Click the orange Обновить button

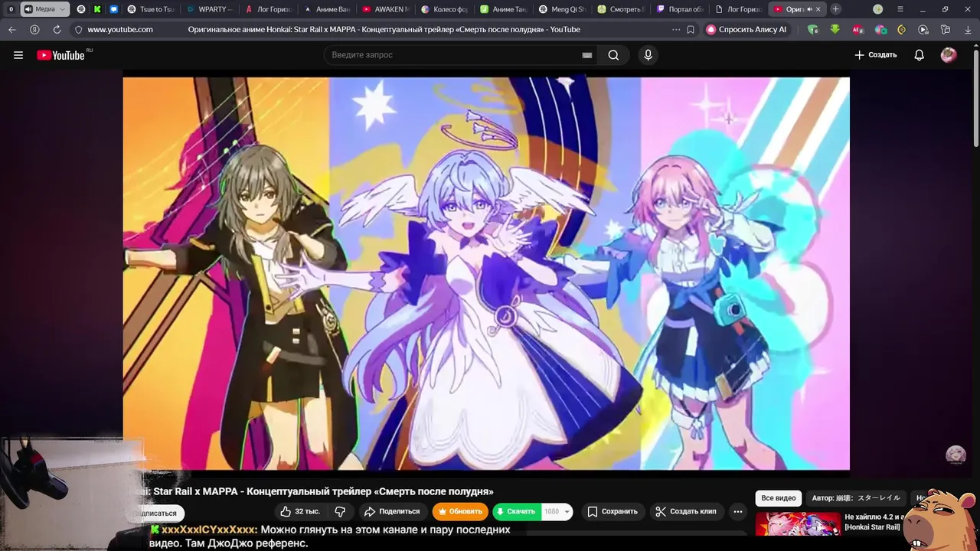(460, 511)
